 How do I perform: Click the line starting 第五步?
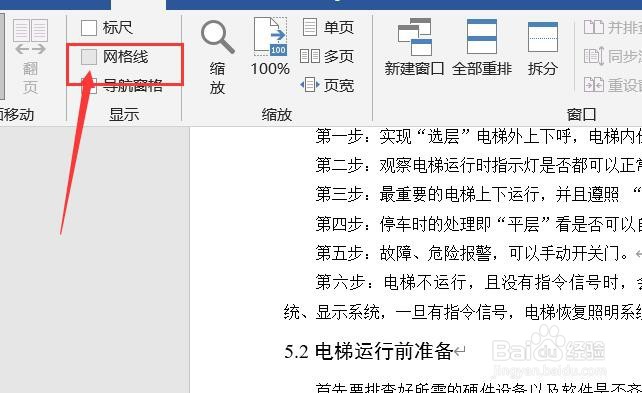tap(478, 253)
